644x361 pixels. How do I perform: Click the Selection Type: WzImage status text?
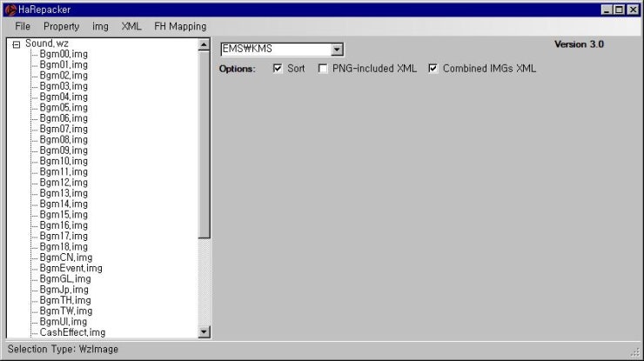63,349
